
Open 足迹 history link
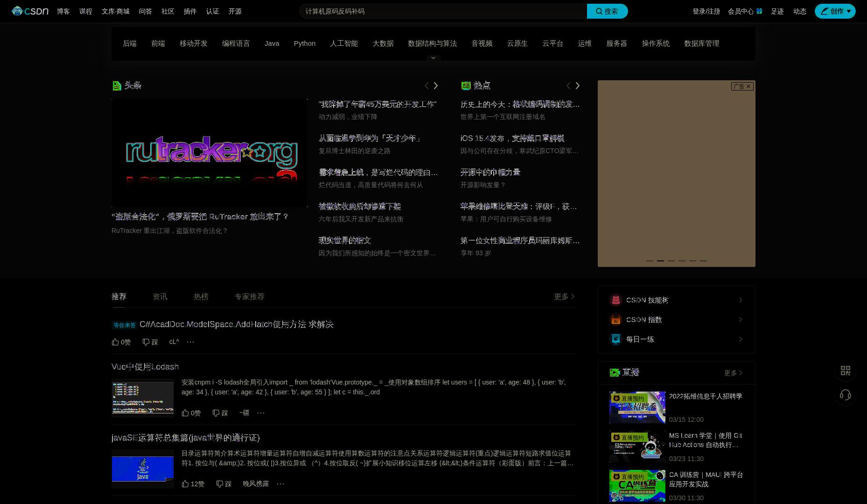coord(777,11)
